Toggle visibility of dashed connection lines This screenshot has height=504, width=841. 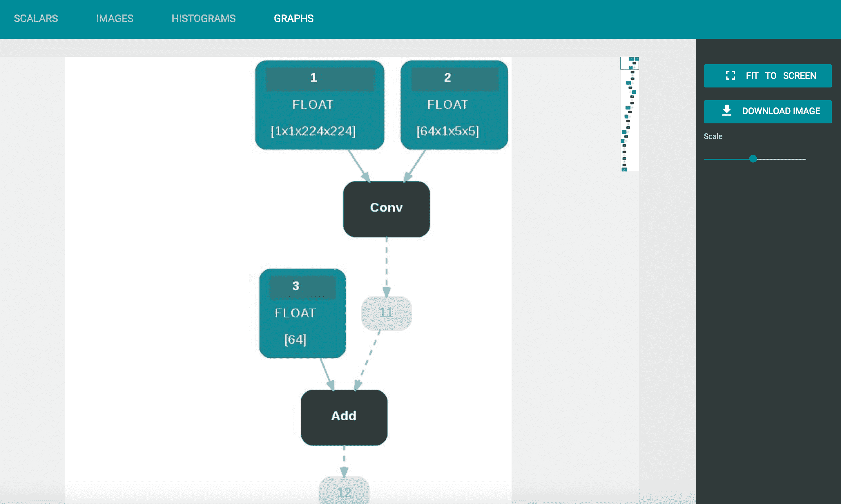(x=386, y=312)
